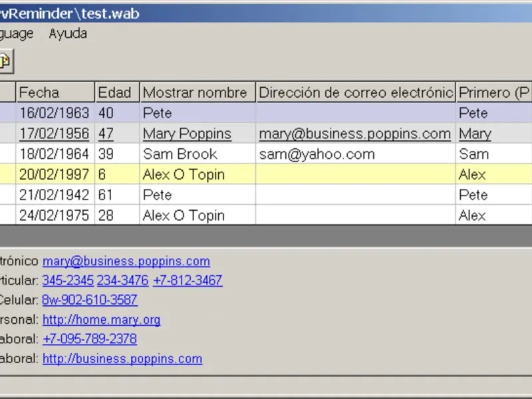532x399 pixels.
Task: Click mary@business.poppins.com in the table row
Action: (355, 134)
